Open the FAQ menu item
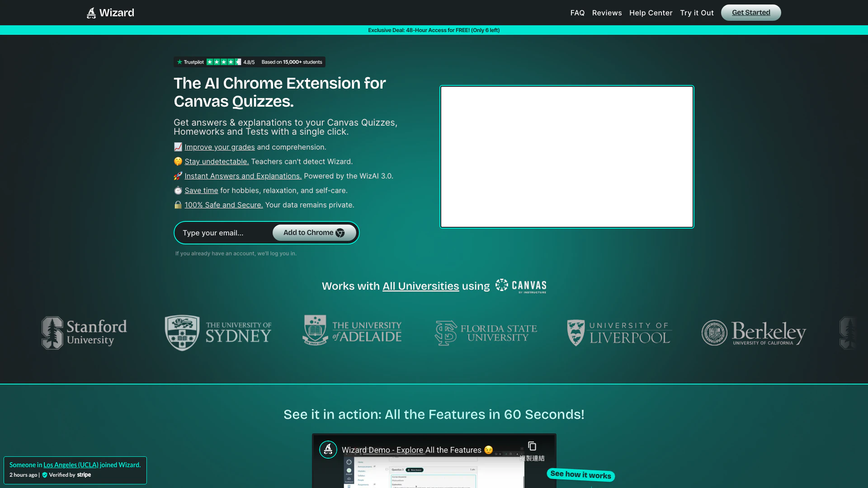The width and height of the screenshot is (868, 488). pyautogui.click(x=577, y=13)
